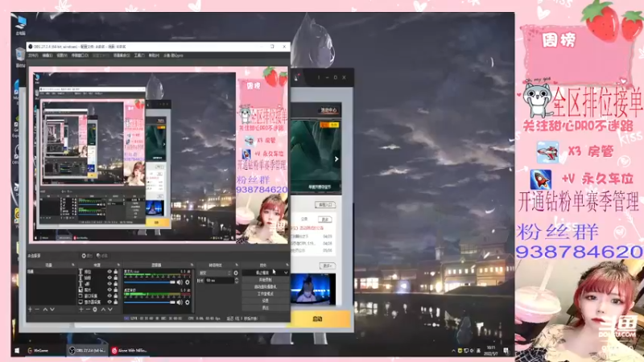Open Properties gear above the docks
The image size is (644, 362).
point(87,256)
